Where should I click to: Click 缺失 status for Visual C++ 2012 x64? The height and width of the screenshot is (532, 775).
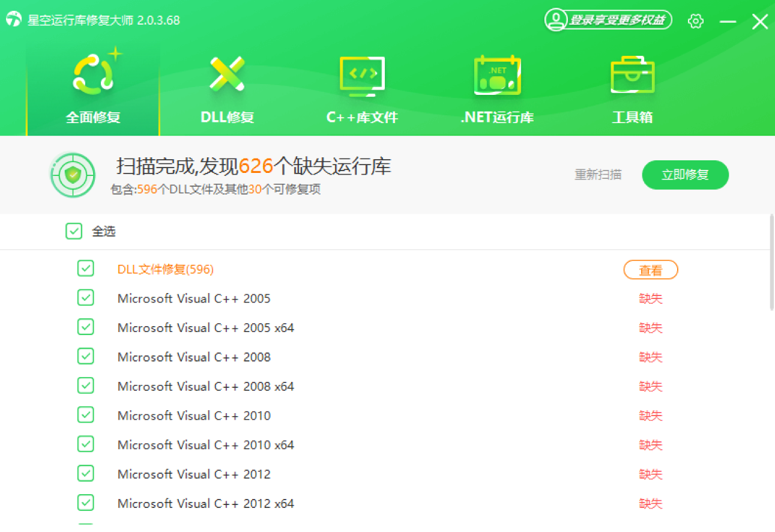(651, 504)
